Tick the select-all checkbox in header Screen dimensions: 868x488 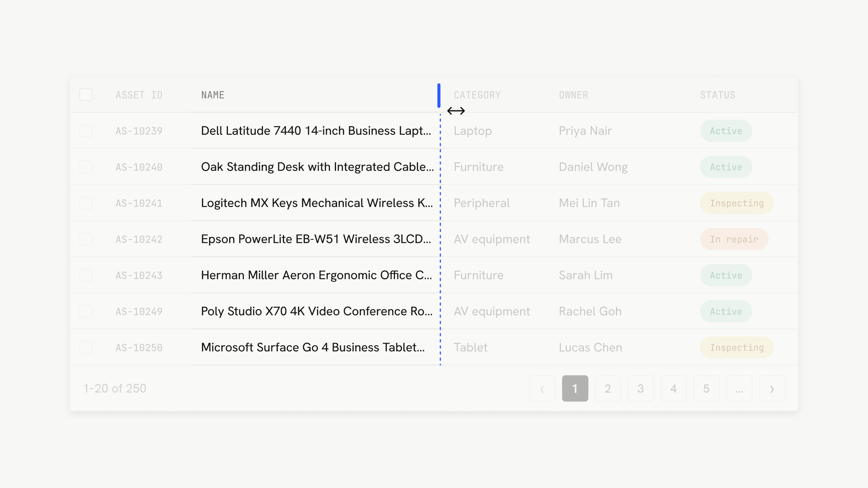tap(86, 95)
